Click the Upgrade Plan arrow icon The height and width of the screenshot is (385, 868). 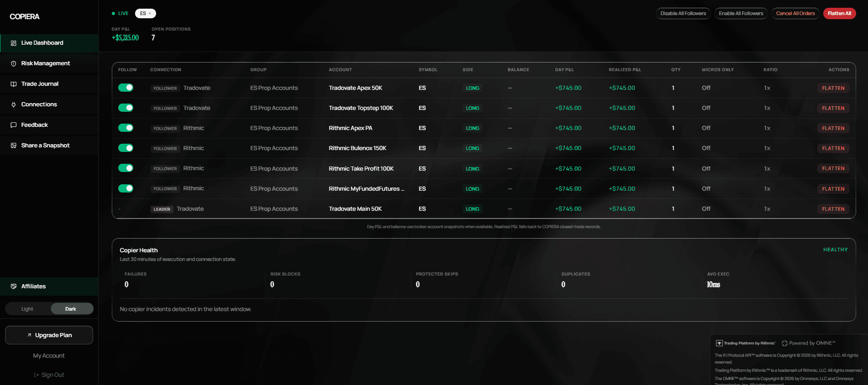29,335
